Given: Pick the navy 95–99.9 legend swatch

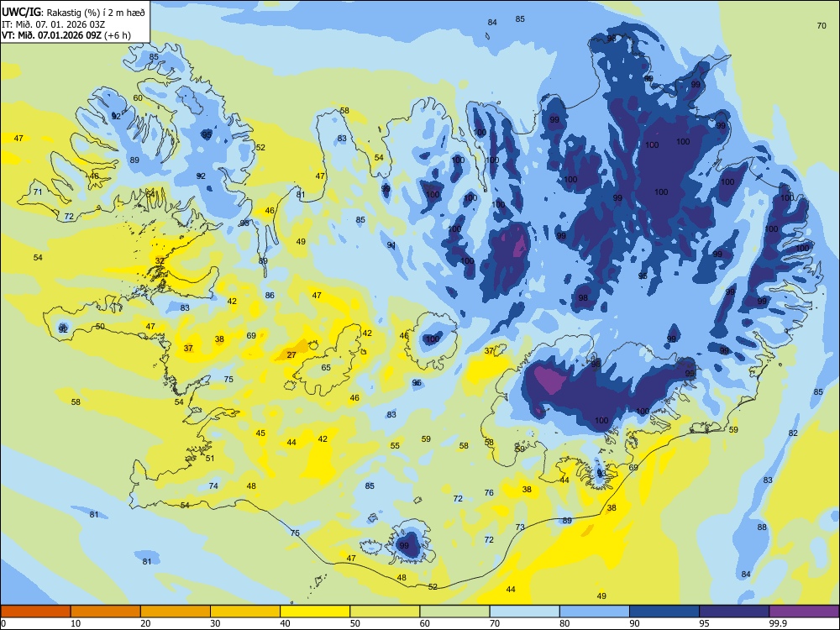Looking at the screenshot, I should click(x=734, y=612).
